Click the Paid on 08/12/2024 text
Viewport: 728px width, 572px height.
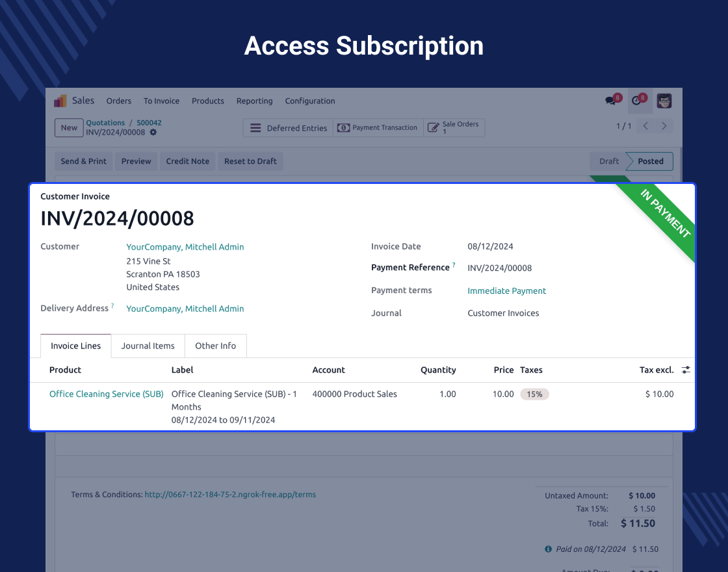click(591, 549)
